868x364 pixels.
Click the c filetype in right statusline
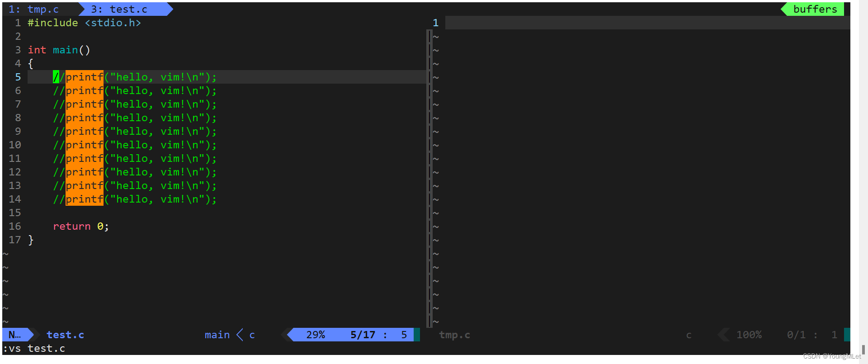(x=689, y=335)
